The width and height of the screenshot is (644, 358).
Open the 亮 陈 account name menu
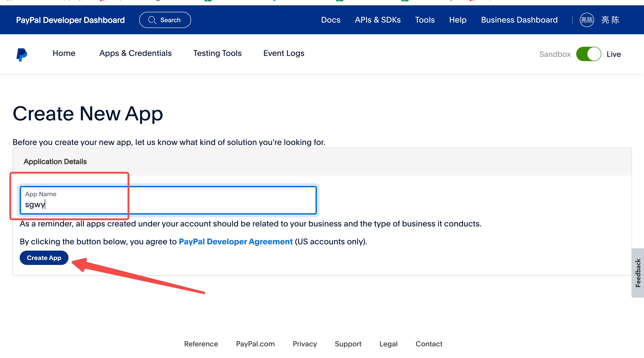point(610,20)
